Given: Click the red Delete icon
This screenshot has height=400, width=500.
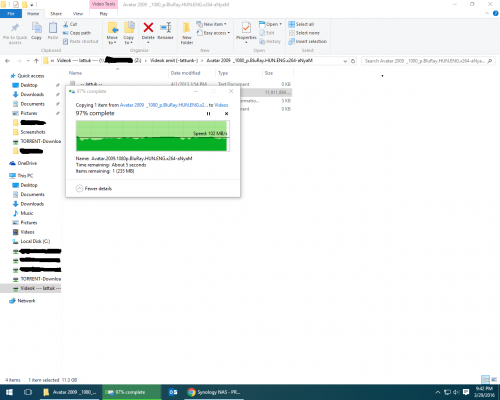Looking at the screenshot, I should click(148, 27).
